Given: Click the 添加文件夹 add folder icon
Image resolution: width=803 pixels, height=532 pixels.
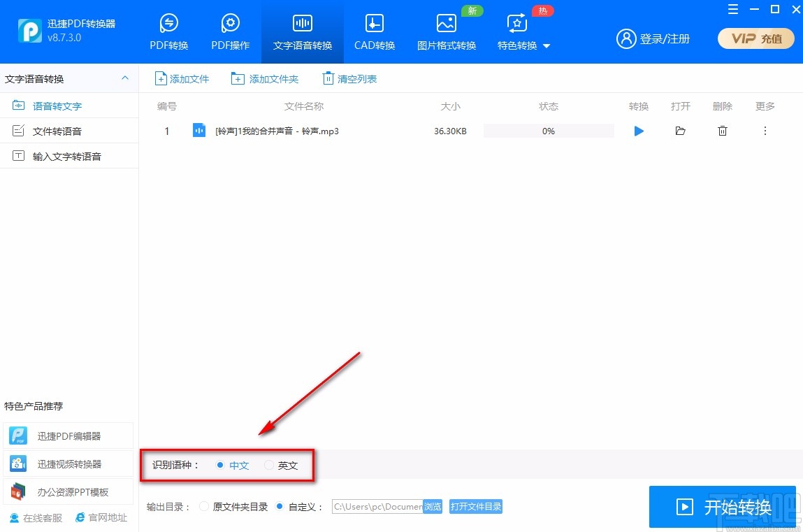Looking at the screenshot, I should 237,78.
